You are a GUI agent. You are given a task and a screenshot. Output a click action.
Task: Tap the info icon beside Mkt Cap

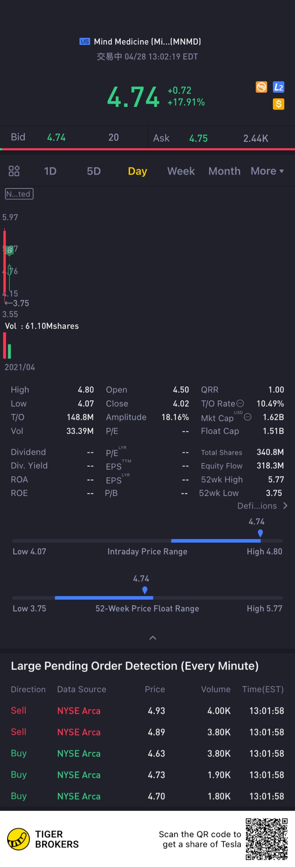[x=248, y=417]
